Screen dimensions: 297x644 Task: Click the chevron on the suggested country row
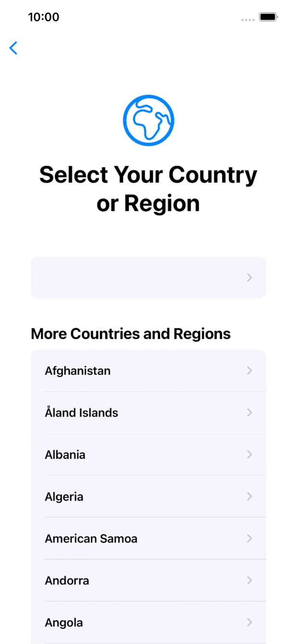point(249,278)
